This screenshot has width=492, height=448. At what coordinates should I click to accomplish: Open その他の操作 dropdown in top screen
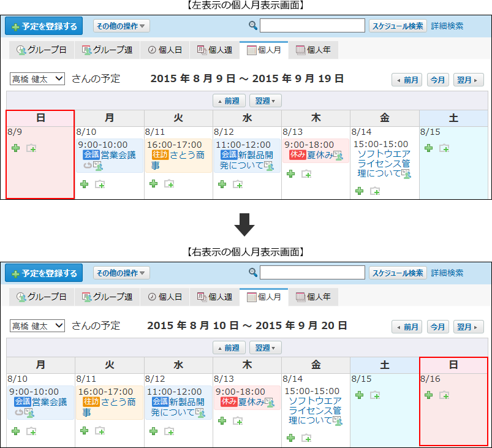point(121,26)
